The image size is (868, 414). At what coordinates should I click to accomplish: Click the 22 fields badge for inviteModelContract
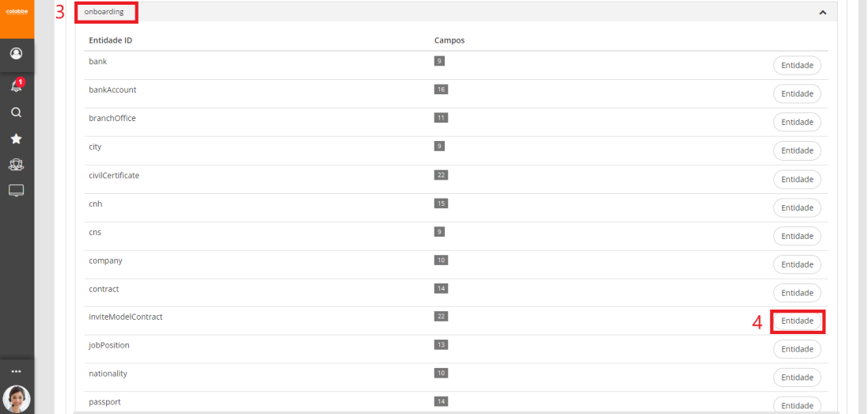(x=441, y=317)
